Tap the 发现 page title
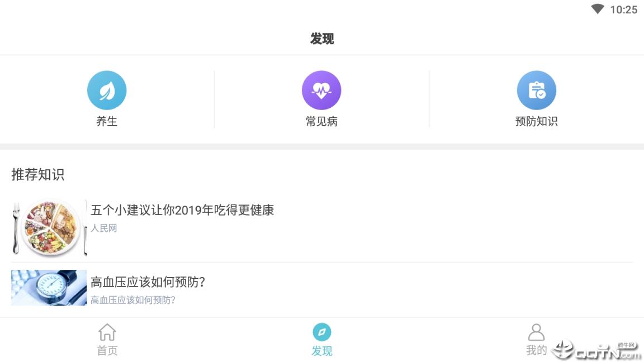Screen dimensions: 644x362 [321, 39]
